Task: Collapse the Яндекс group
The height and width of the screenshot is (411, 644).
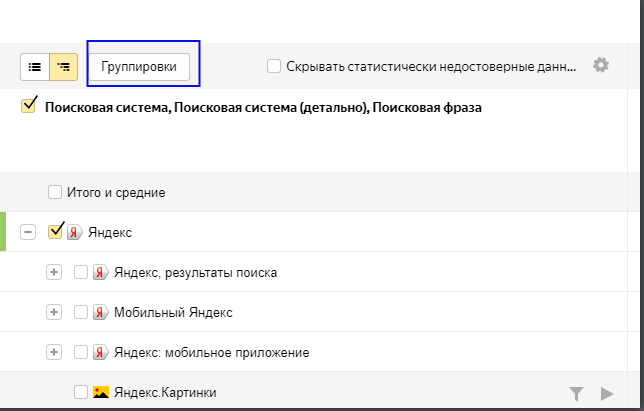Action: 28,232
